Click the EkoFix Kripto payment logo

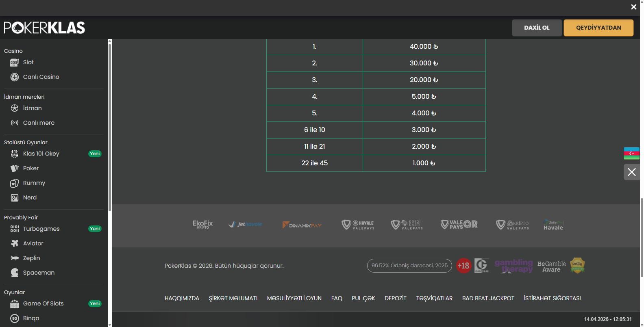pos(202,225)
